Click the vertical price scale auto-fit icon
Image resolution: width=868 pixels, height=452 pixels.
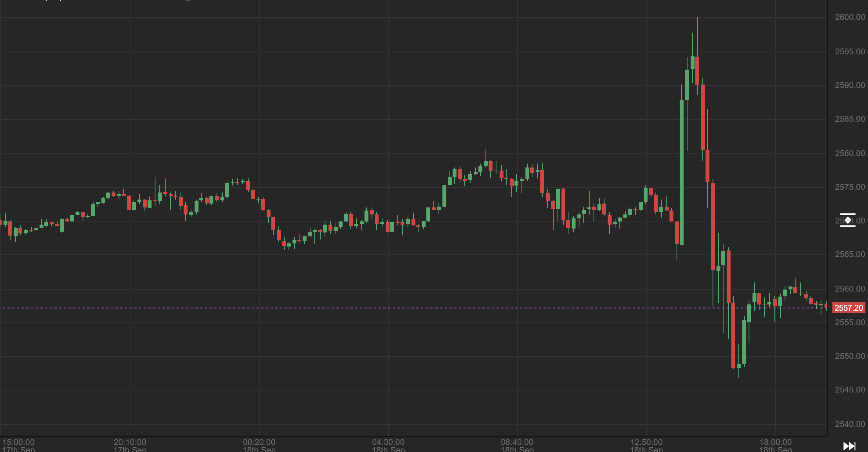click(848, 220)
